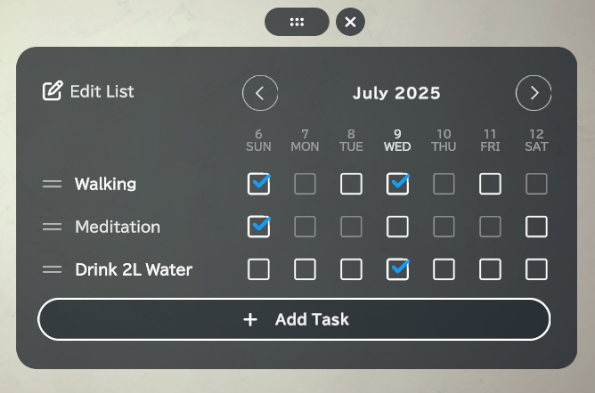This screenshot has width=595, height=393.
Task: Click the Add Task button label
Action: pyautogui.click(x=312, y=320)
